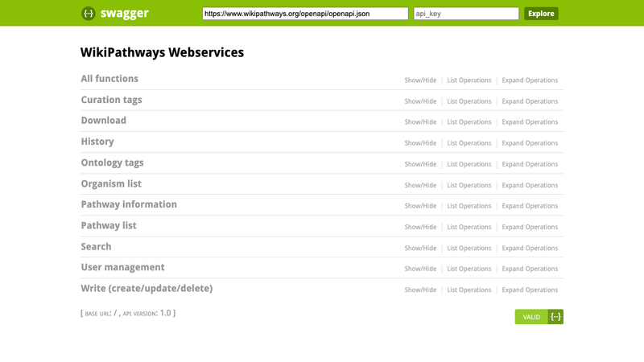Image resolution: width=644 pixels, height=362 pixels.
Task: Expand the Pathway information section
Action: (x=129, y=204)
